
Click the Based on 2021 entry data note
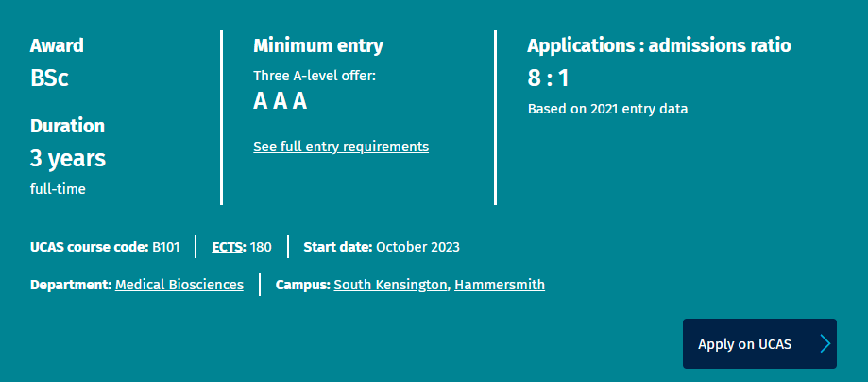(x=608, y=110)
